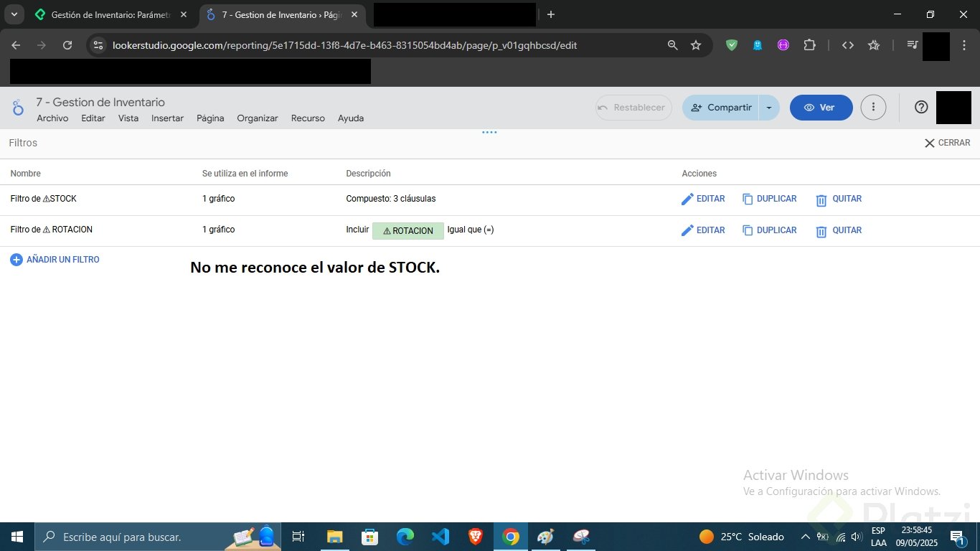Viewport: 980px width, 551px height.
Task: Click the report title 7 - Gestion de Inventario
Action: click(x=100, y=102)
